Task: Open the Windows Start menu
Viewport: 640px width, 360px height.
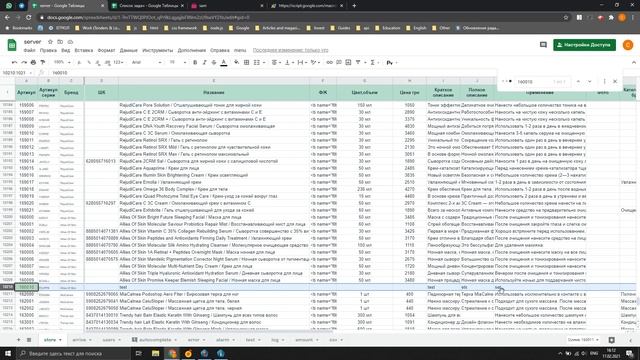Action: (8, 353)
